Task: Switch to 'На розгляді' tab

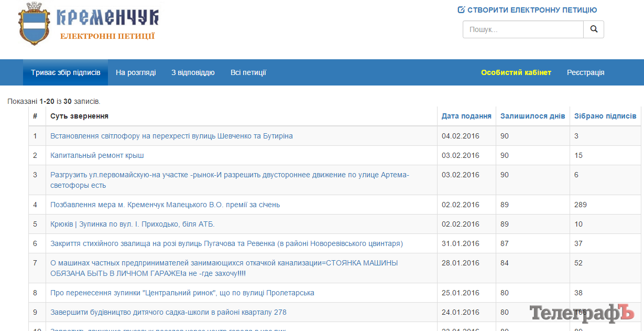Action: pos(136,72)
